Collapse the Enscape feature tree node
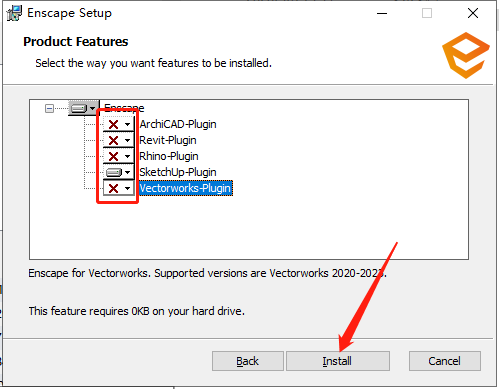Image resolution: width=499 pixels, height=389 pixels. click(49, 108)
